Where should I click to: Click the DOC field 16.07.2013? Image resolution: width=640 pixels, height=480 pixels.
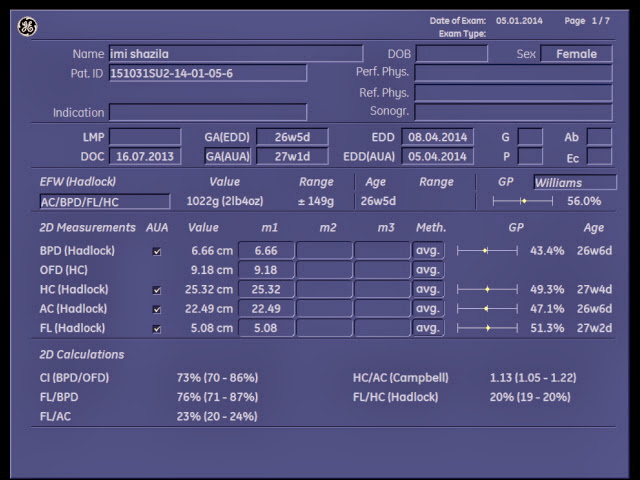145,156
